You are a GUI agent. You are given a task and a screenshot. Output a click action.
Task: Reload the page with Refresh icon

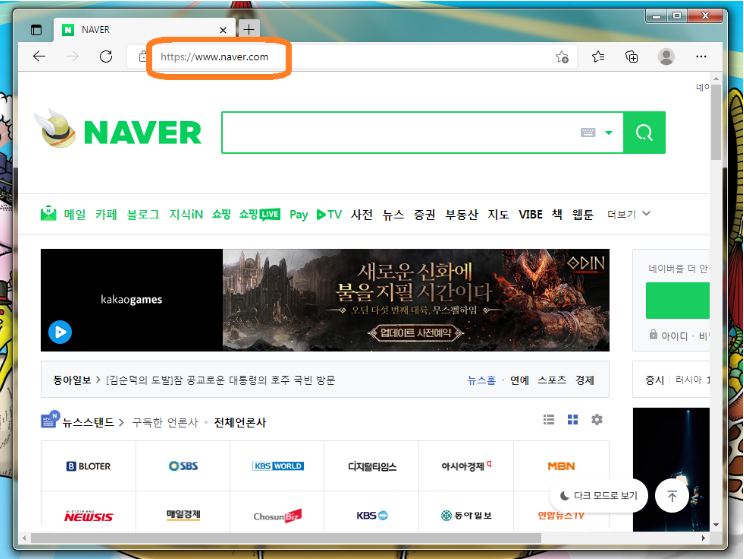106,56
